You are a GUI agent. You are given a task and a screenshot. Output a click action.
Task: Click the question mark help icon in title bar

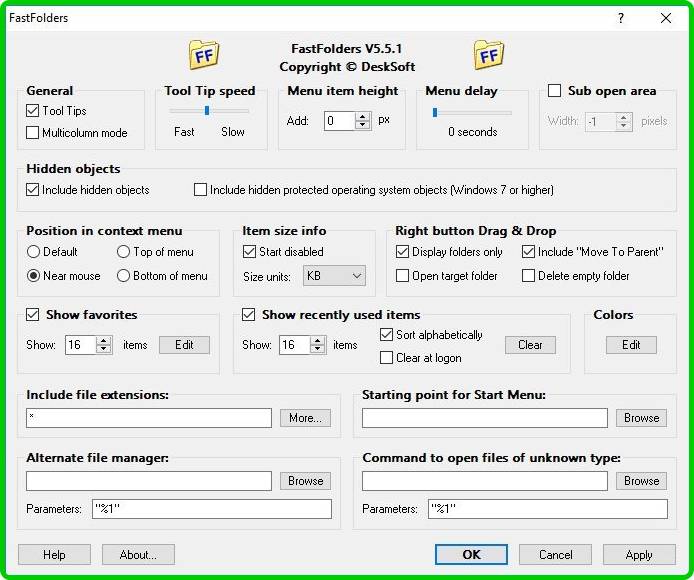pyautogui.click(x=621, y=18)
